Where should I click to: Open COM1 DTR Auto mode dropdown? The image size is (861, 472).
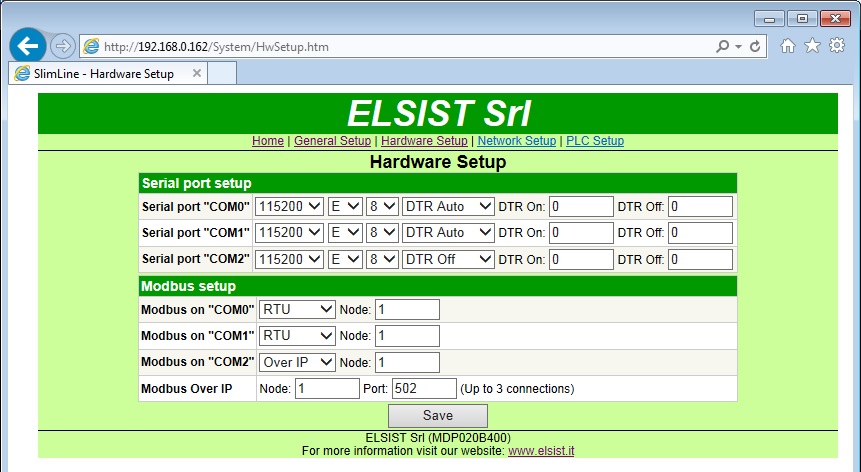[448, 233]
